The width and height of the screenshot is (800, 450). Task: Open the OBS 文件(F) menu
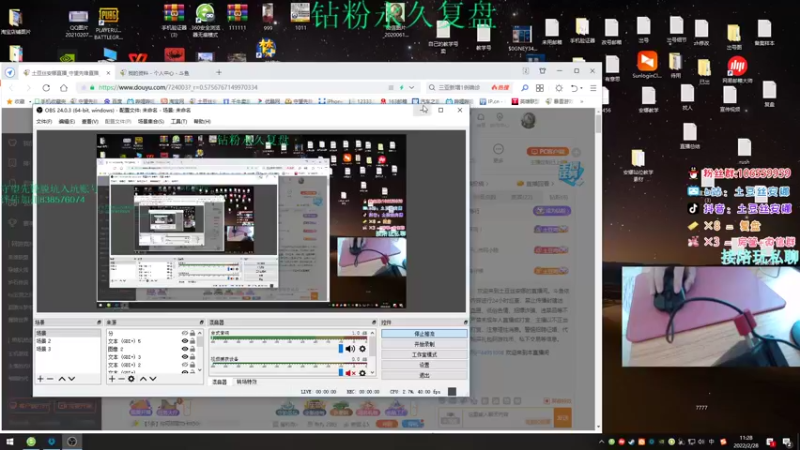[44, 121]
